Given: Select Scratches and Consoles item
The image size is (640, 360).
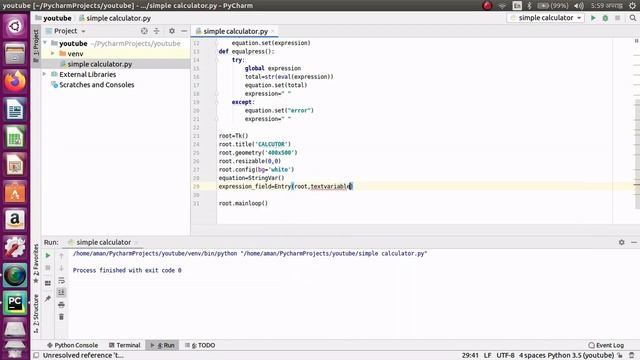Looking at the screenshot, I should click(x=97, y=84).
